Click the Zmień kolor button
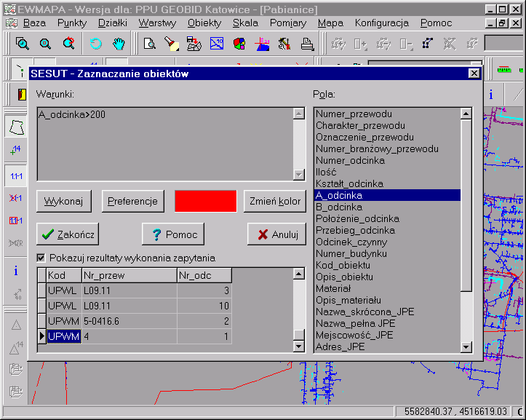 point(274,201)
